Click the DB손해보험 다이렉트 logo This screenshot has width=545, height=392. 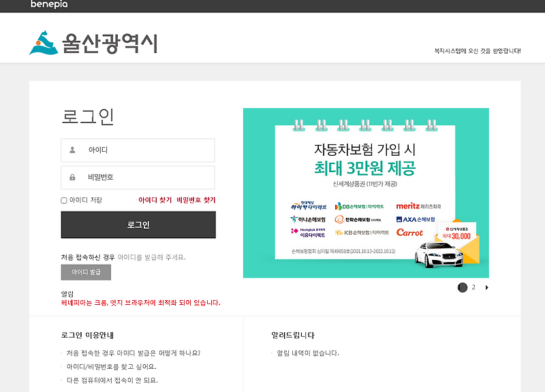(x=360, y=207)
